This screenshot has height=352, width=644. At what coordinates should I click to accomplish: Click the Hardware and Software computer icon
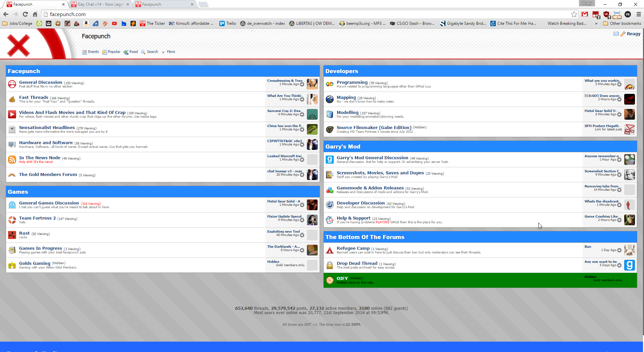click(x=12, y=144)
